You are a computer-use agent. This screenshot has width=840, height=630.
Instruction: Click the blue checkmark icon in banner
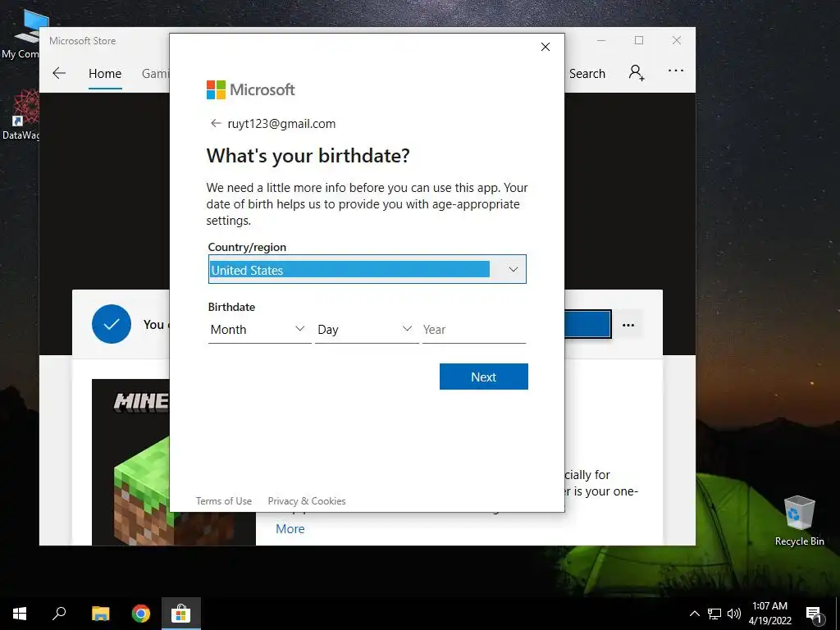[112, 324]
